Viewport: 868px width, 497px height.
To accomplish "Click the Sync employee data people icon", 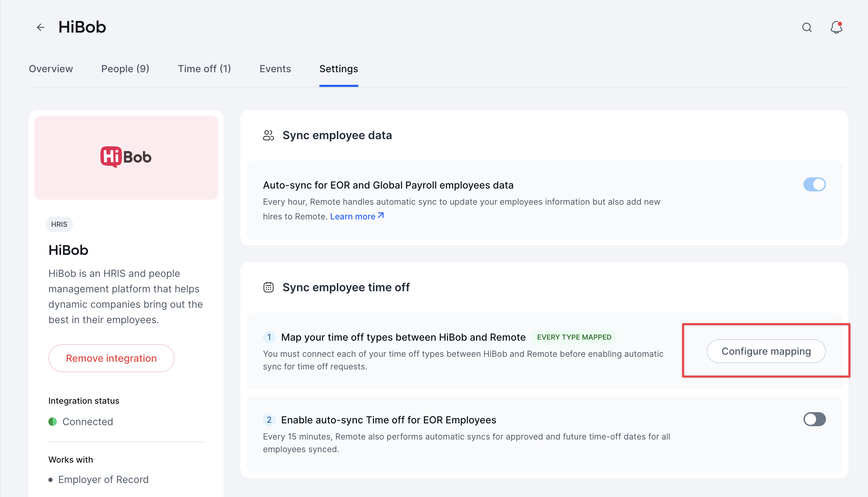I will click(x=269, y=135).
